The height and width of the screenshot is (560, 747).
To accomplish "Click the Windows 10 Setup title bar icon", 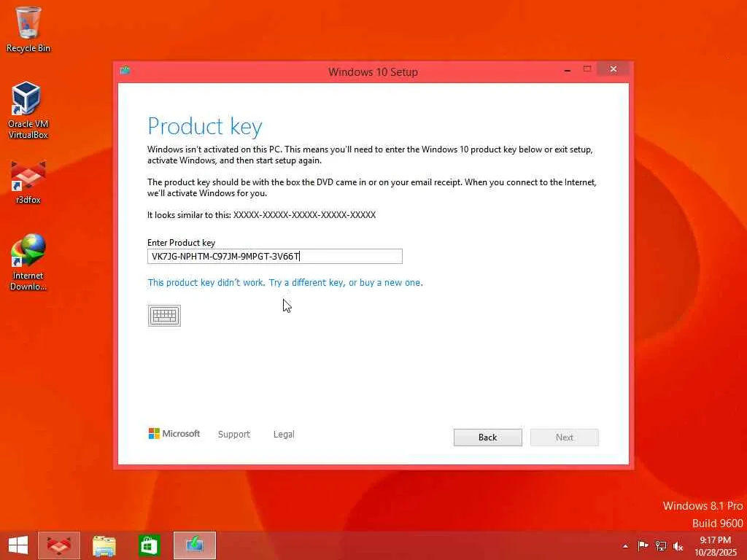I will click(x=125, y=71).
